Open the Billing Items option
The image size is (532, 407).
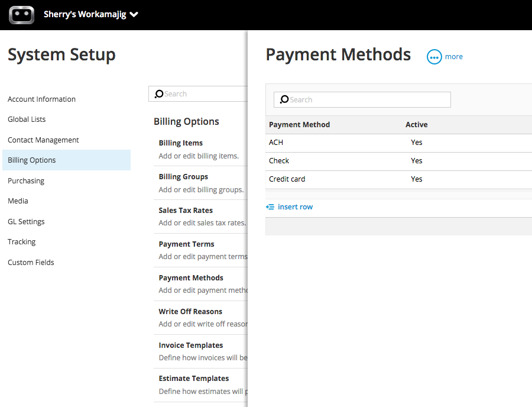pos(181,143)
